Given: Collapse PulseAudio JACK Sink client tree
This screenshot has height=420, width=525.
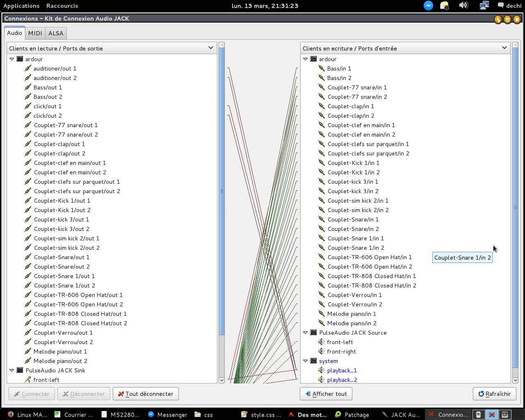Looking at the screenshot, I should click(12, 370).
